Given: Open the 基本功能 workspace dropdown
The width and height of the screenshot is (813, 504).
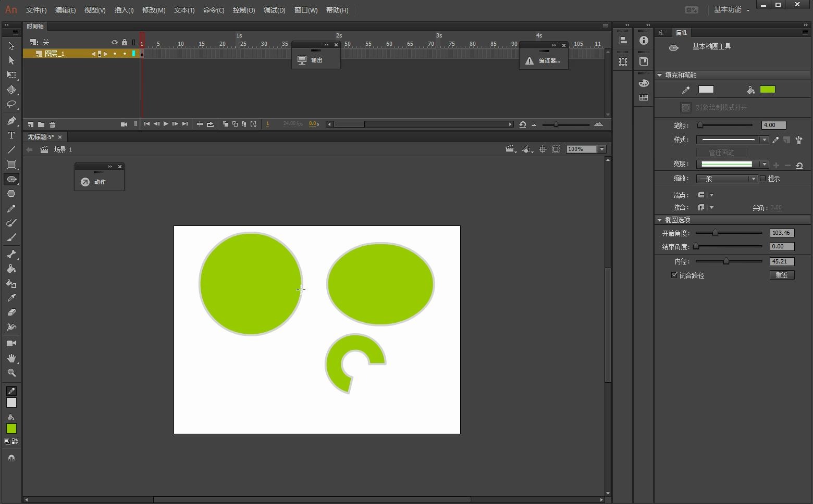Looking at the screenshot, I should [x=731, y=10].
